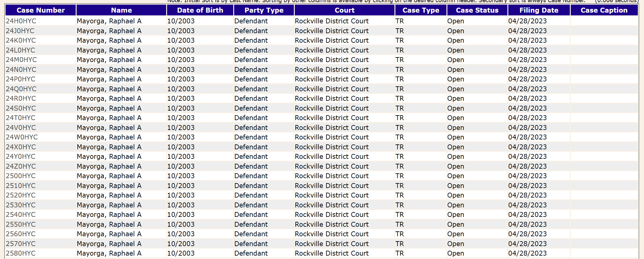644x259 pixels.
Task: Sort table by Case Number column header
Action: pyautogui.click(x=41, y=10)
